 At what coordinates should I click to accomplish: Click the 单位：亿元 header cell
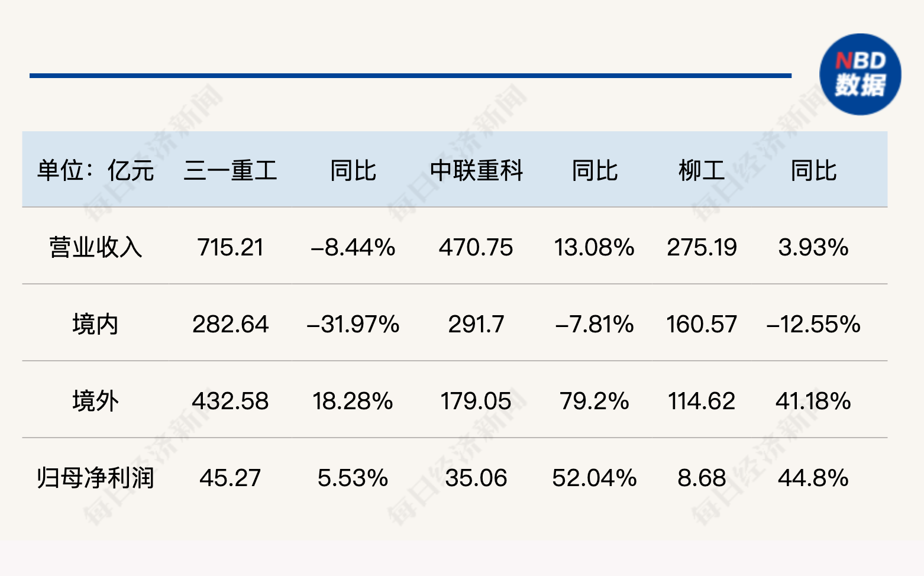95,170
